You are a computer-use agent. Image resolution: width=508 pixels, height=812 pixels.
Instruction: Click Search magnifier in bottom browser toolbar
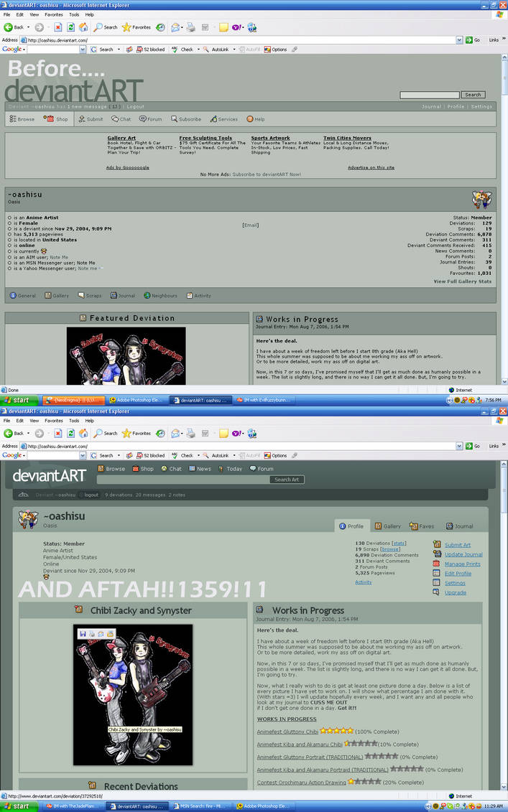coord(105,434)
